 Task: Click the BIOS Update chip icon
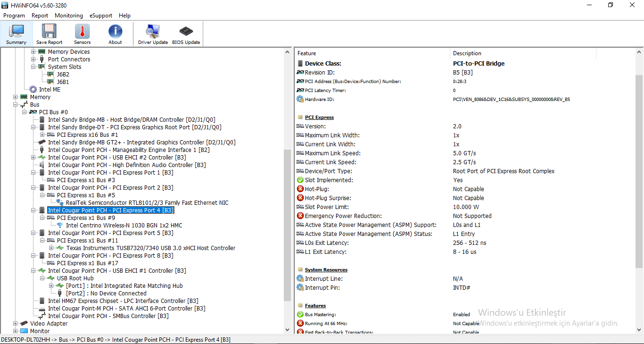[186, 31]
